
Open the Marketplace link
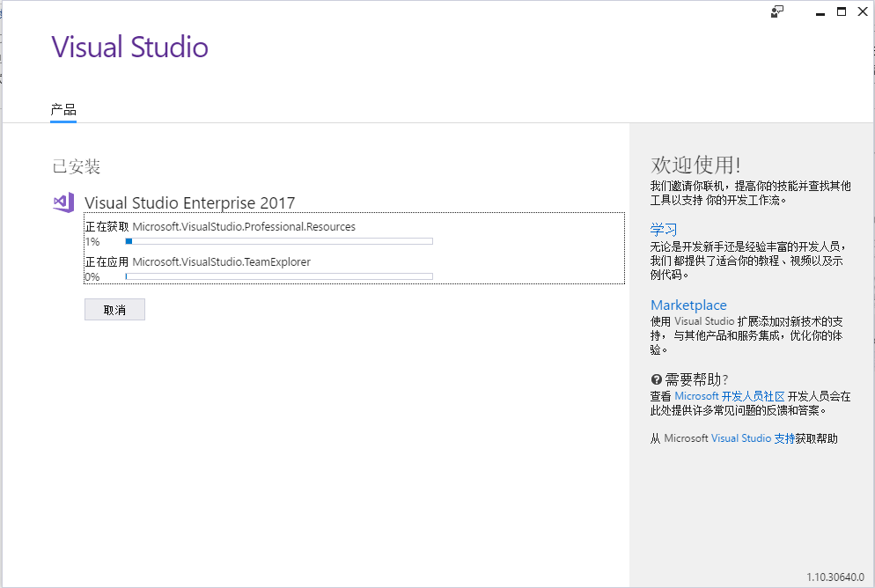(688, 304)
